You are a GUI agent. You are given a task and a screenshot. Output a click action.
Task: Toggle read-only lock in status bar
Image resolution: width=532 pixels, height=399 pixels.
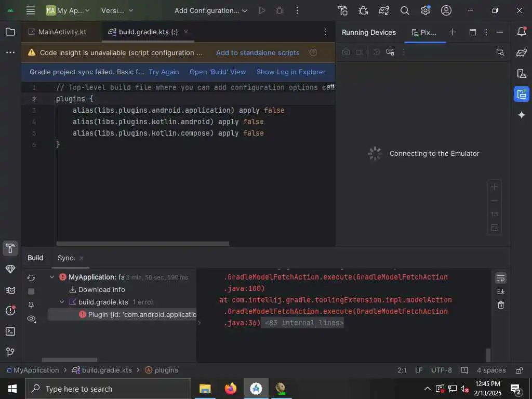[519, 370]
